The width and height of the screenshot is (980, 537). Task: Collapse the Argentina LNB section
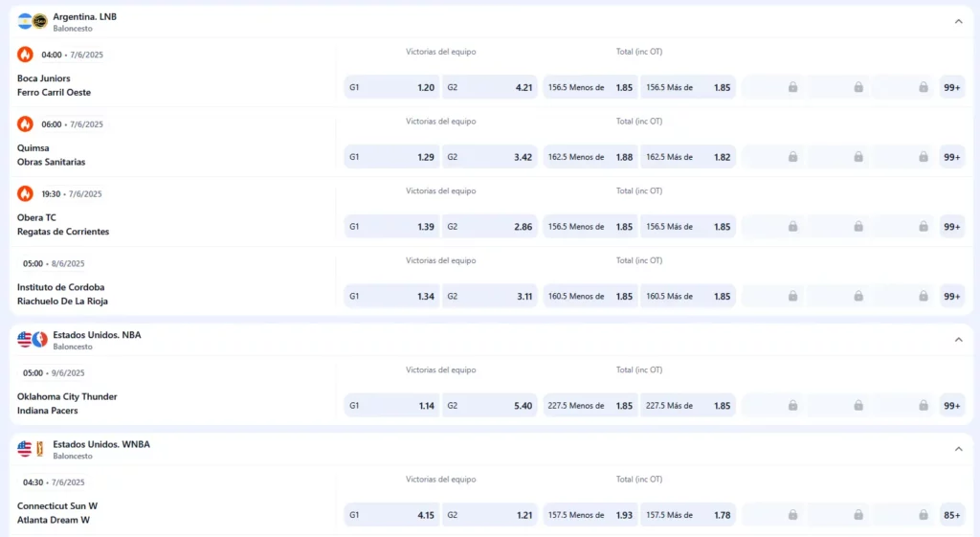[958, 21]
